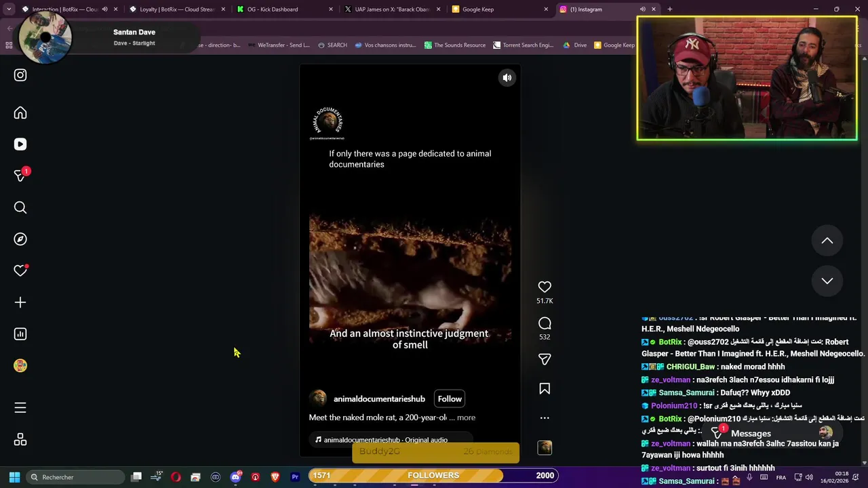Open the tab list chevron at the window's top-left
The height and width of the screenshot is (488, 868).
pos(7,9)
